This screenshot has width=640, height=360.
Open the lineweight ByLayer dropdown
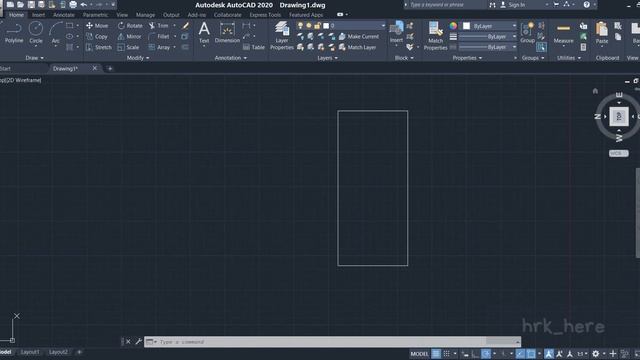click(x=488, y=36)
